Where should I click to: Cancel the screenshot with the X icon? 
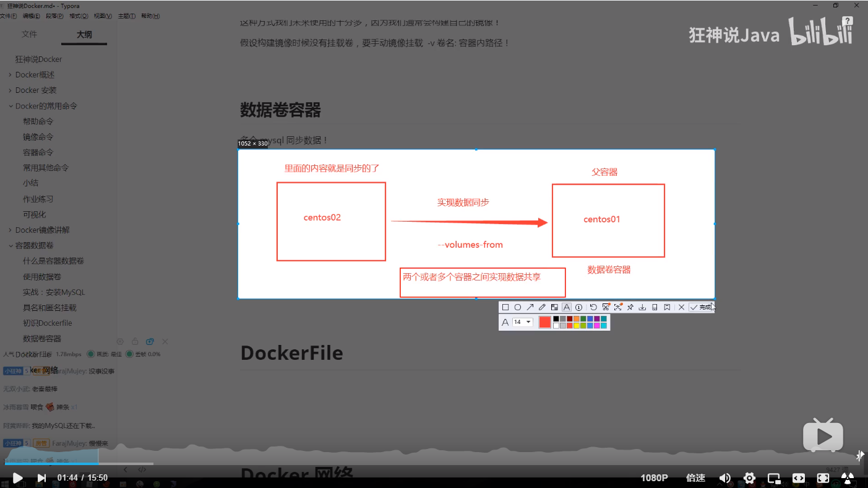coord(681,307)
